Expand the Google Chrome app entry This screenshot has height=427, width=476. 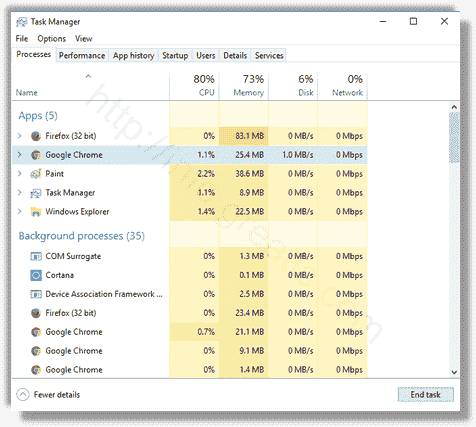pyautogui.click(x=20, y=155)
